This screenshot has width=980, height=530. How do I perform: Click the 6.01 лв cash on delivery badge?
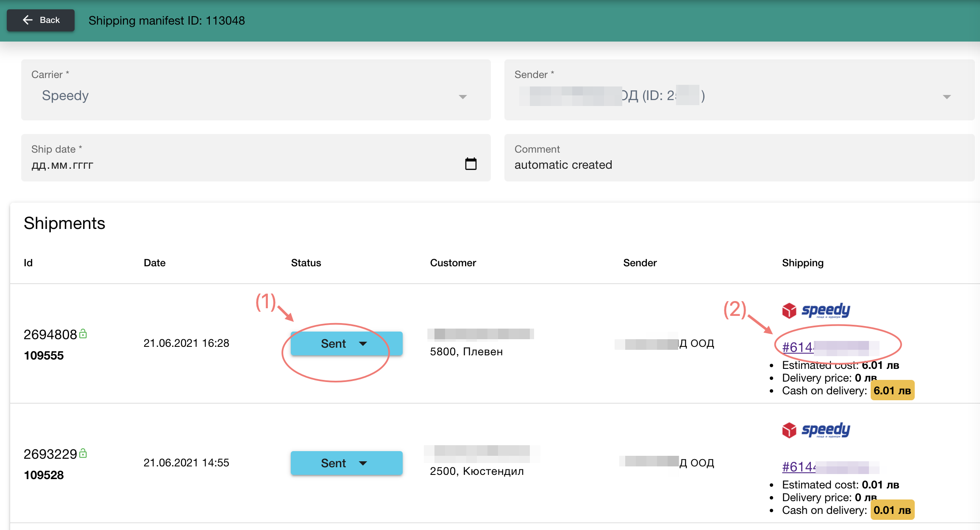[892, 391]
